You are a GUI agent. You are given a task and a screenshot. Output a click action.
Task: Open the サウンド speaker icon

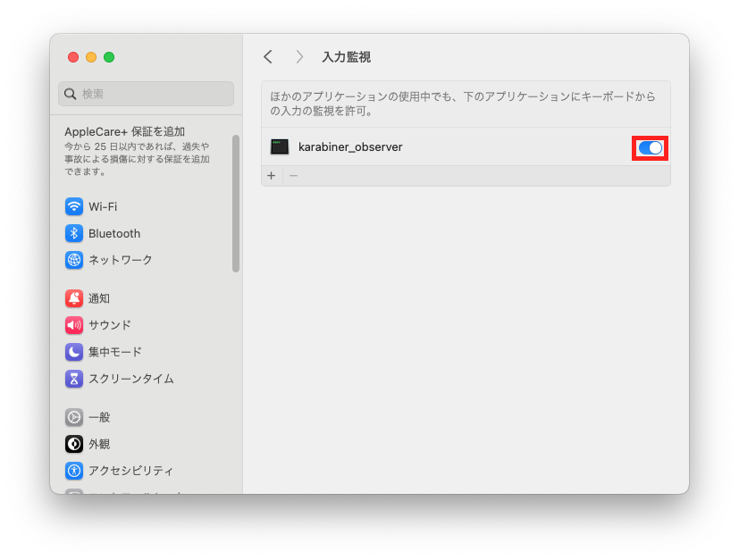(74, 325)
